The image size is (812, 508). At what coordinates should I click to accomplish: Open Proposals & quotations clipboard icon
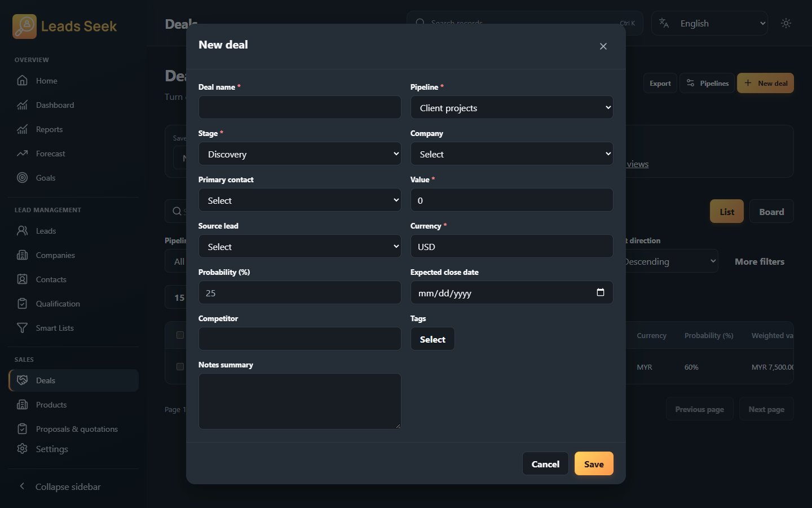coord(22,429)
